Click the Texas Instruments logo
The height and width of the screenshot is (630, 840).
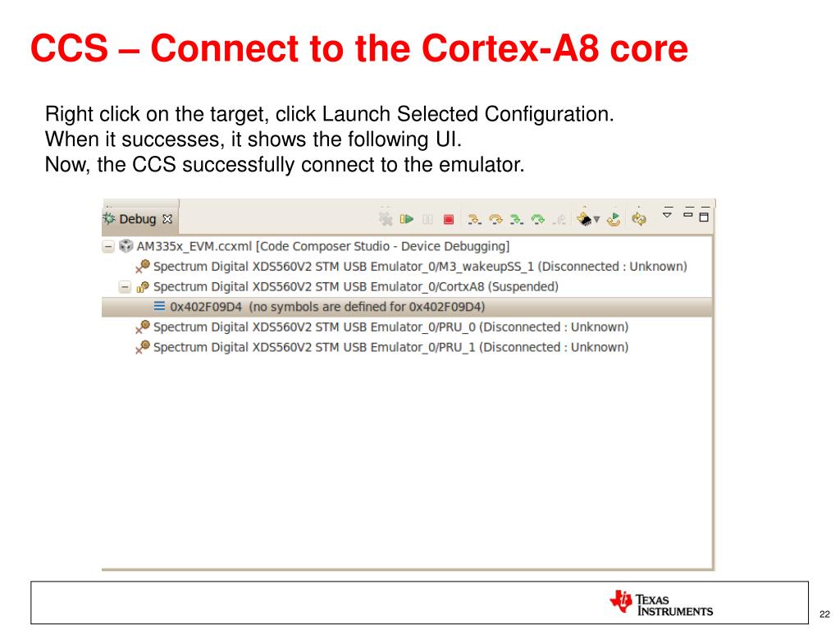point(661,604)
